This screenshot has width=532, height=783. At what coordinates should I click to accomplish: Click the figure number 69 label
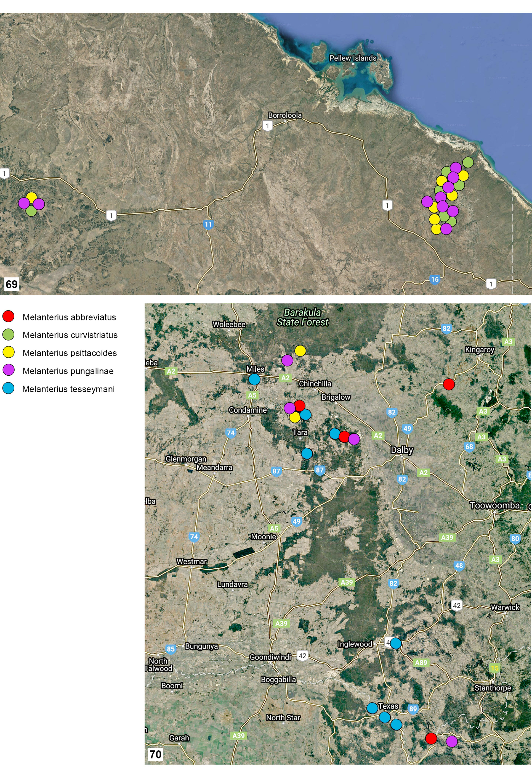click(11, 284)
